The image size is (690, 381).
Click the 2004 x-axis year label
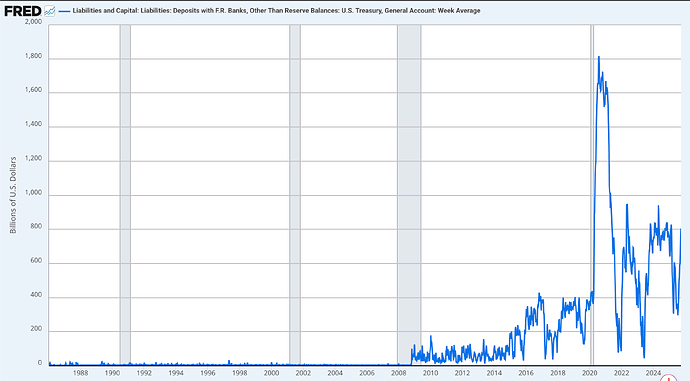click(x=335, y=373)
